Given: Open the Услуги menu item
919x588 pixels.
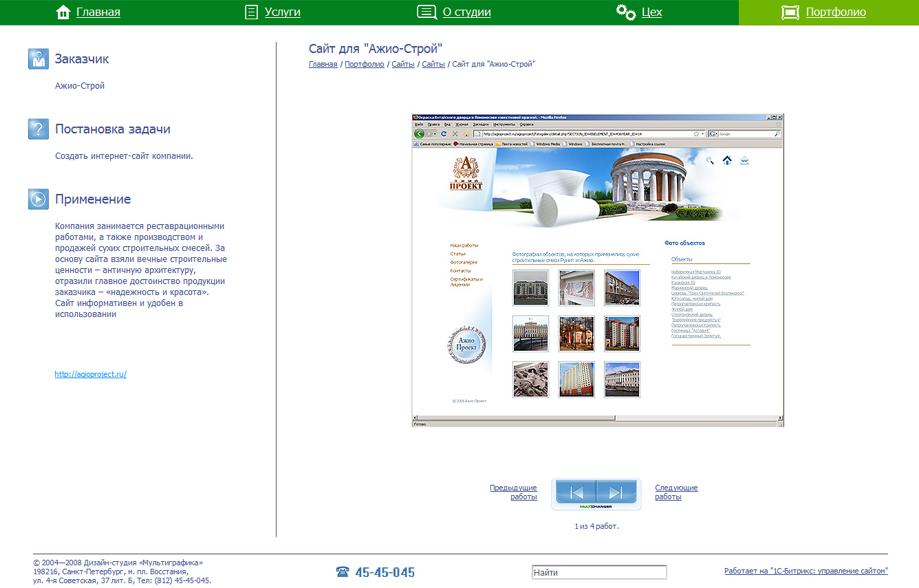Looking at the screenshot, I should 282,12.
